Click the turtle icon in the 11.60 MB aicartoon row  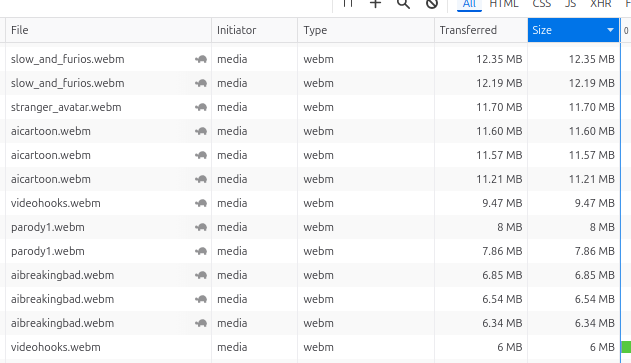pos(201,131)
